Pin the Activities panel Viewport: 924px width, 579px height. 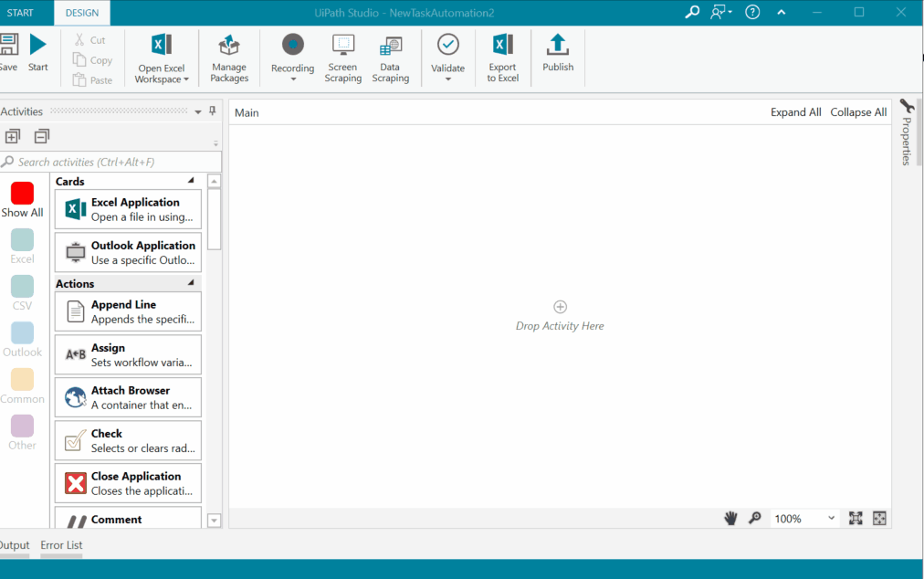click(213, 111)
